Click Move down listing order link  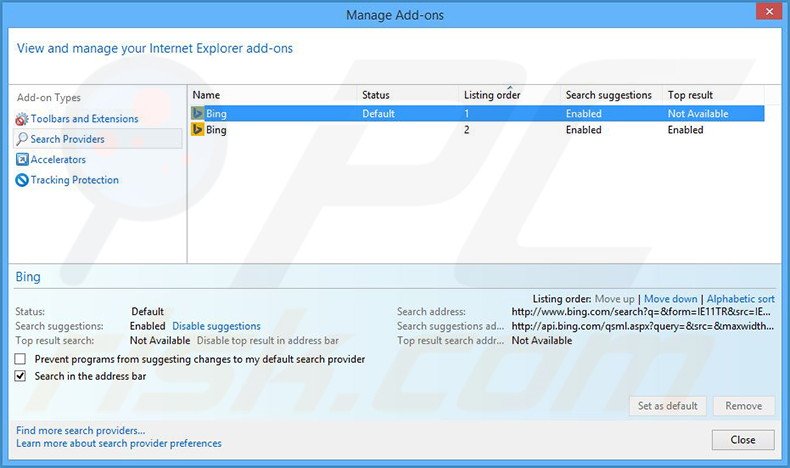671,299
